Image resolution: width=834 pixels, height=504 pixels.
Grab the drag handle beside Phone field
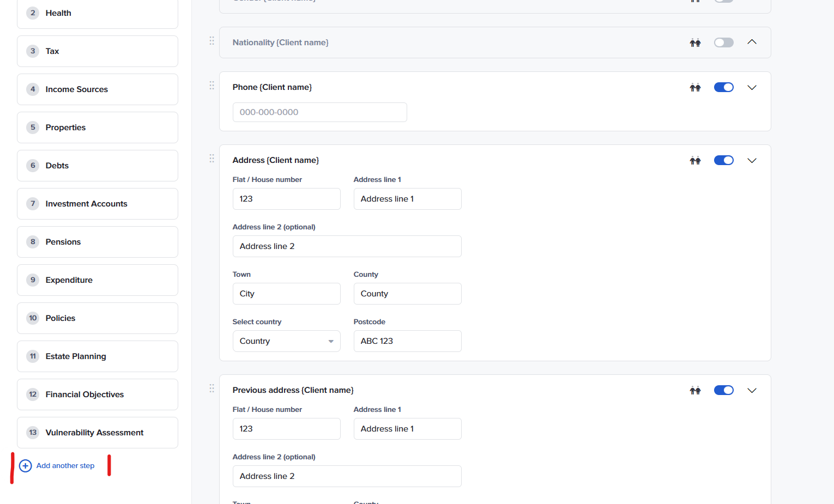pos(211,86)
